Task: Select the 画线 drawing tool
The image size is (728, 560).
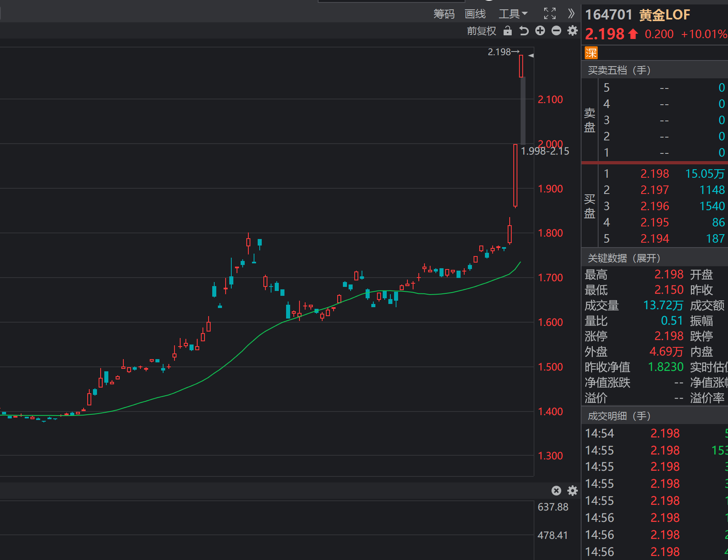Action: (475, 14)
